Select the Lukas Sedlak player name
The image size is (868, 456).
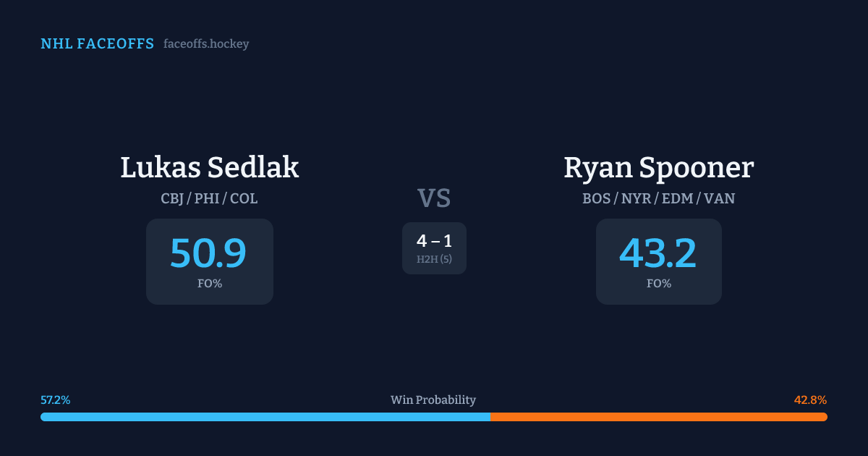pos(210,168)
